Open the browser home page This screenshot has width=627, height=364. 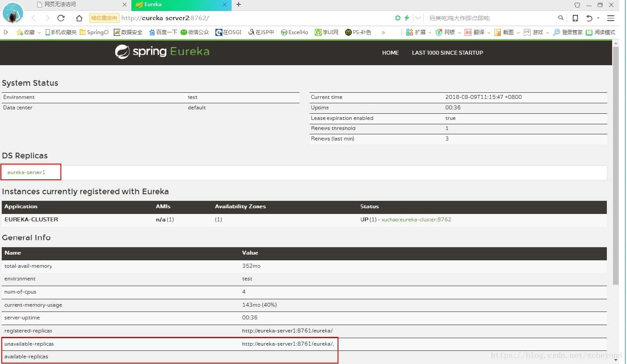(79, 18)
